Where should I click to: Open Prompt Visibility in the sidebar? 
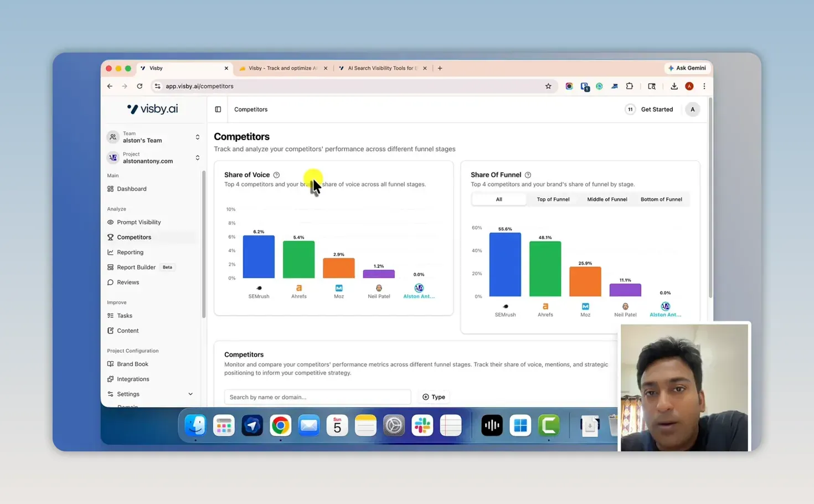(x=139, y=222)
